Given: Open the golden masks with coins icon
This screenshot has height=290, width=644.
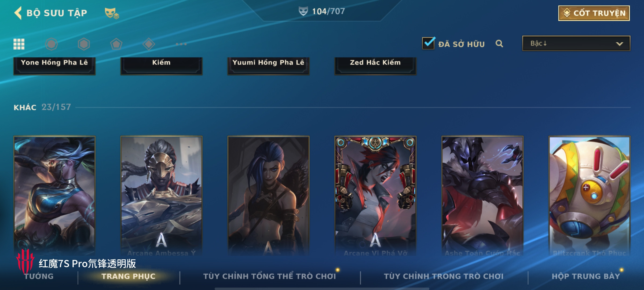Looking at the screenshot, I should click(x=112, y=13).
